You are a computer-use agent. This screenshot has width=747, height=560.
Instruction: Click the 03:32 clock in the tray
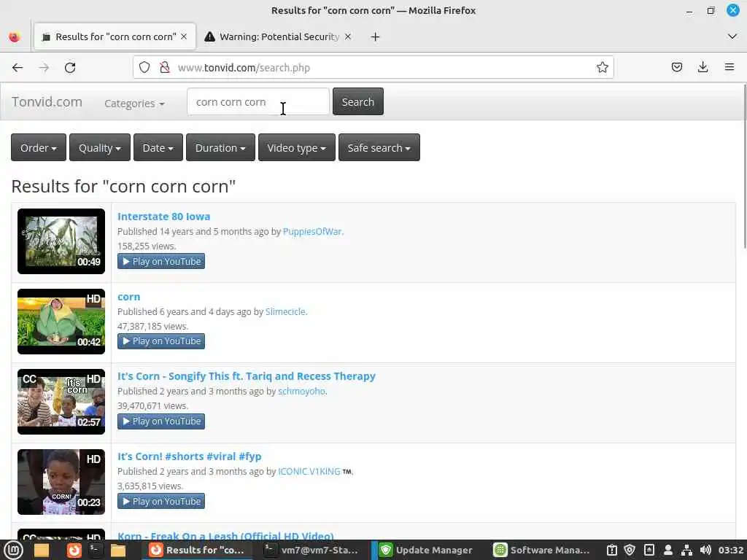[731, 551]
